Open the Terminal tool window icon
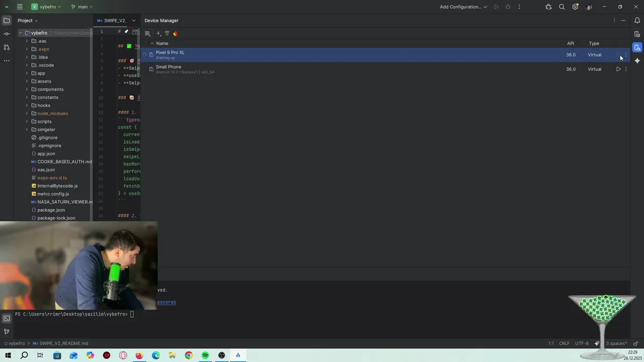Viewport: 644px width, 362px height. point(7,318)
